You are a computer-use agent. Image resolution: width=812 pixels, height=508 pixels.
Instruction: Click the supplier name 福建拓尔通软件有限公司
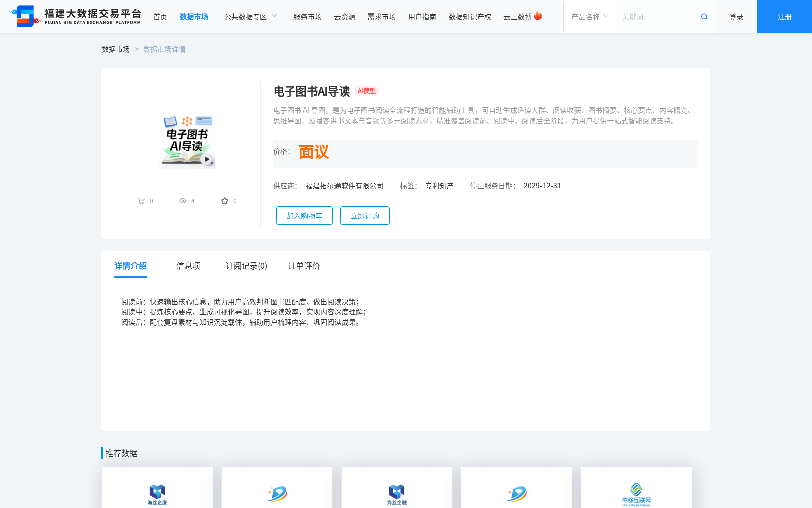click(x=345, y=186)
